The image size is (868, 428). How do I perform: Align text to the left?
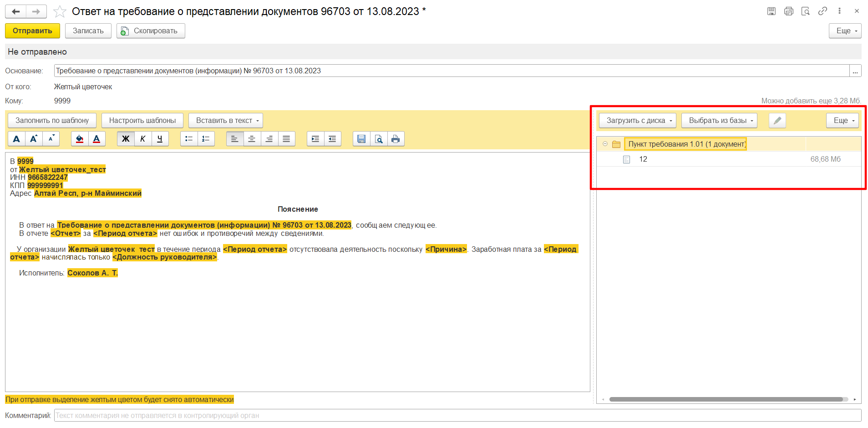tap(235, 139)
